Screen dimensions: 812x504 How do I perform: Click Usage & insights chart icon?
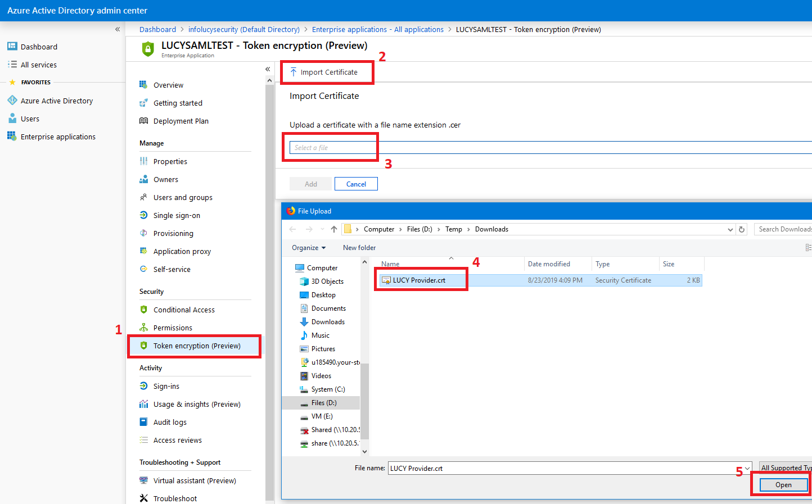tap(143, 404)
